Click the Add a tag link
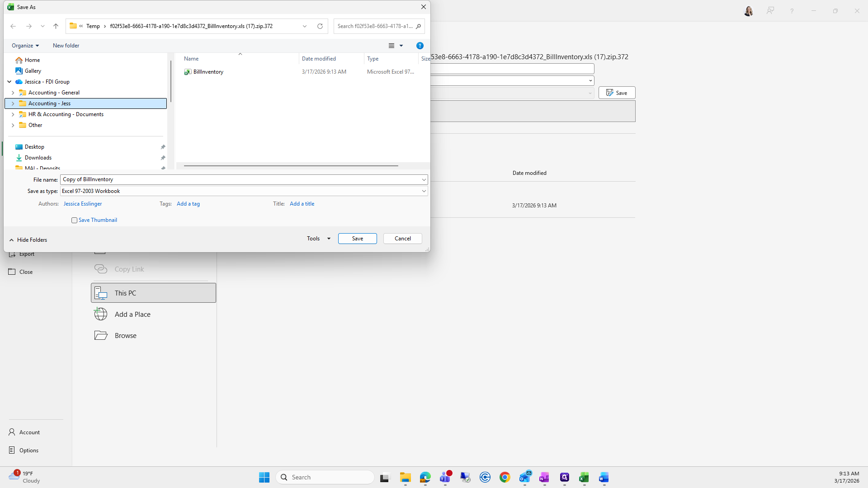The height and width of the screenshot is (488, 868). click(188, 204)
